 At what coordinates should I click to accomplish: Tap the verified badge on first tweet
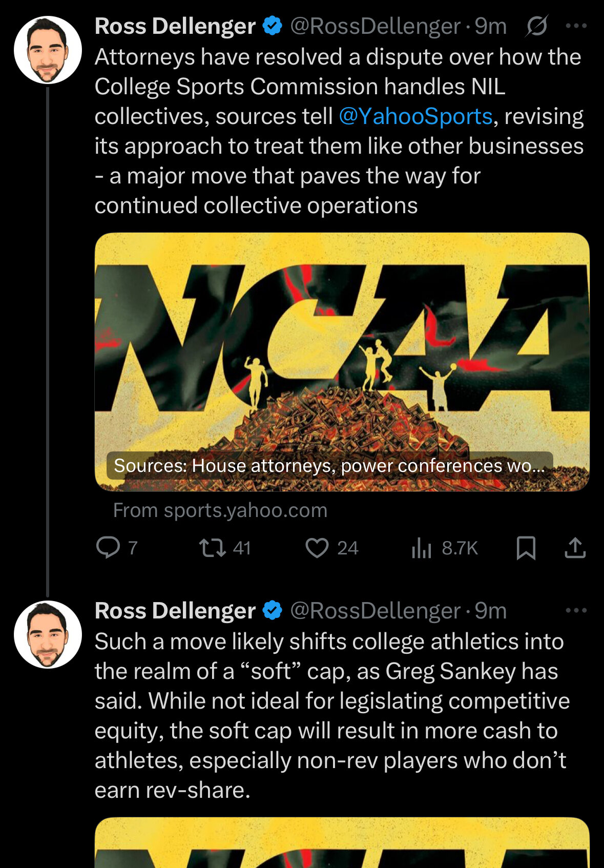click(273, 26)
